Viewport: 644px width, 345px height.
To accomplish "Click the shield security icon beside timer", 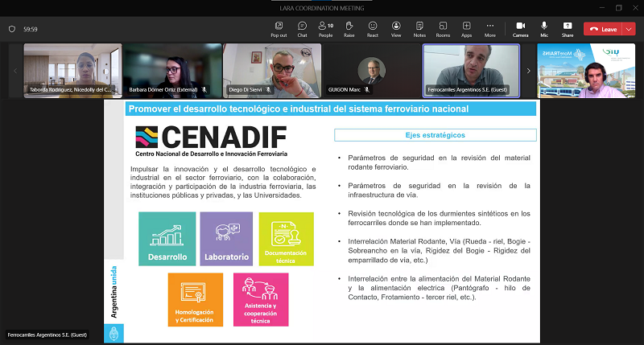I will click(12, 29).
